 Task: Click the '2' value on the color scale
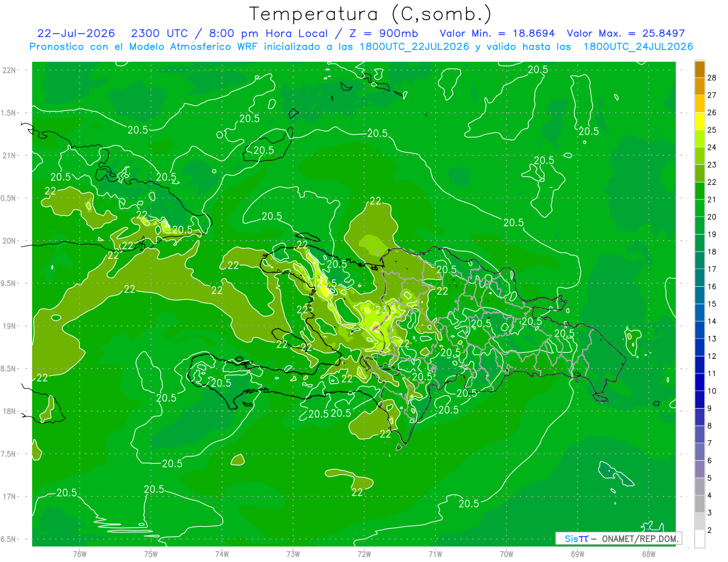pyautogui.click(x=710, y=530)
